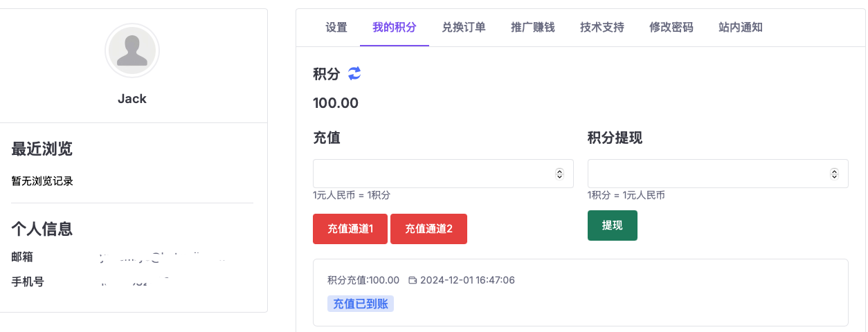Screen dimensions: 868x332
Task: Open the 技术支持 tab
Action: [x=602, y=28]
